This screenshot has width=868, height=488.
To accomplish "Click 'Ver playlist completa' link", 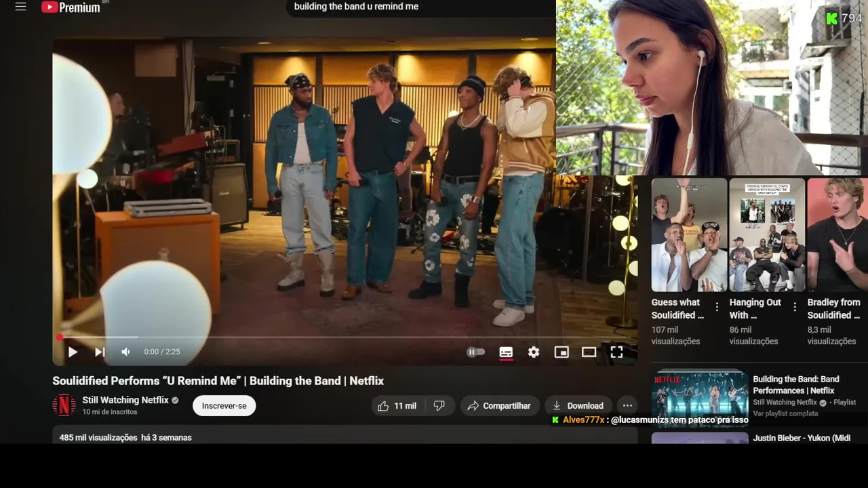I will tap(785, 413).
